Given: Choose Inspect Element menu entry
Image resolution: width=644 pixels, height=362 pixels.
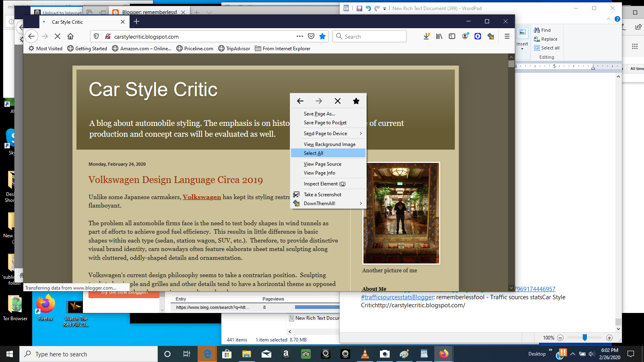Looking at the screenshot, I should tap(328, 184).
